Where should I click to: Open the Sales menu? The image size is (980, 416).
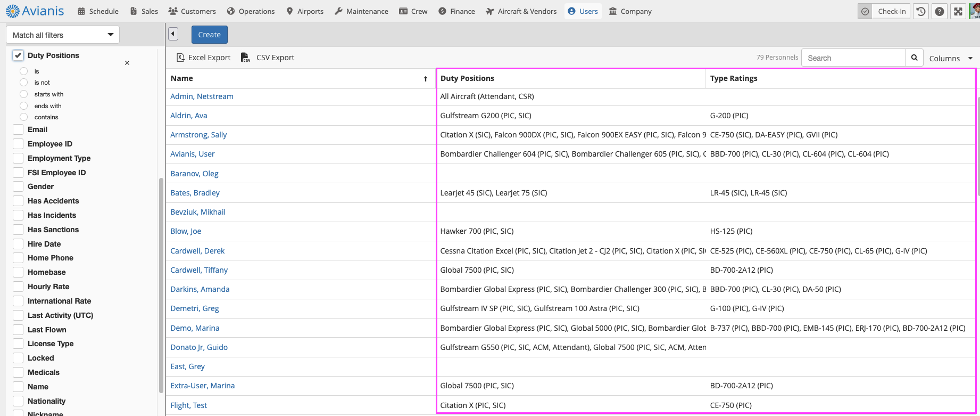pyautogui.click(x=144, y=11)
